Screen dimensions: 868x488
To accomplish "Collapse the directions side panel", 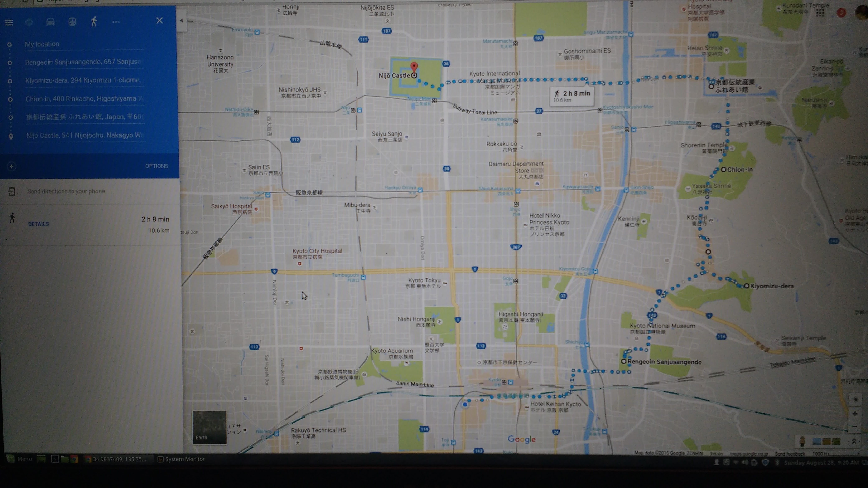I will tap(181, 21).
